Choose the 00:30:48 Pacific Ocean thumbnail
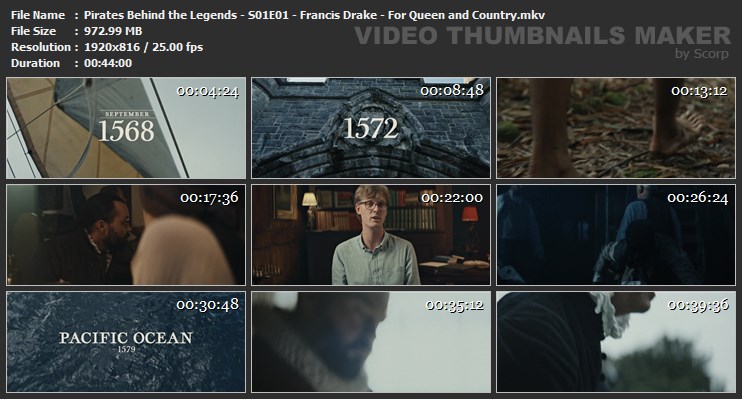This screenshot has width=742, height=399. pyautogui.click(x=126, y=342)
